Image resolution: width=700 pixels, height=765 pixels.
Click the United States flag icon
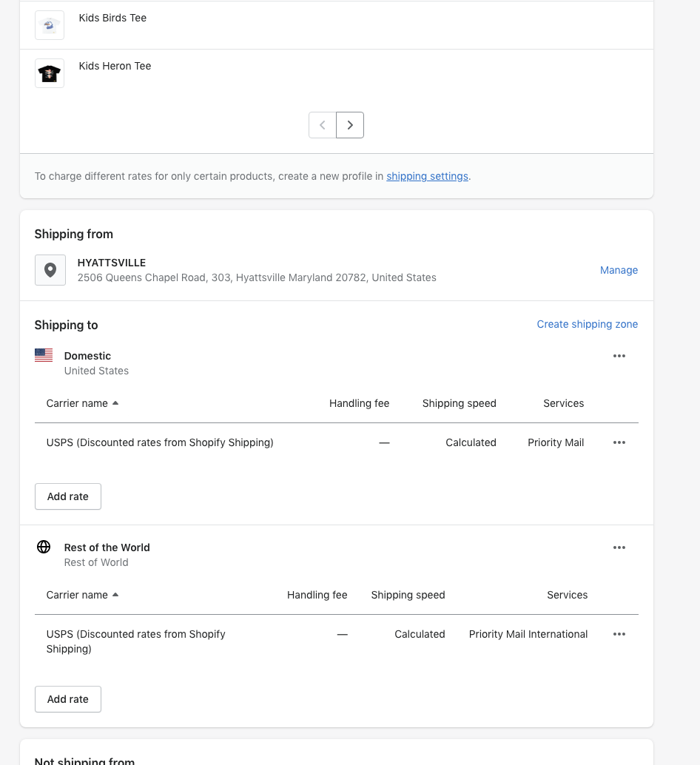click(44, 356)
